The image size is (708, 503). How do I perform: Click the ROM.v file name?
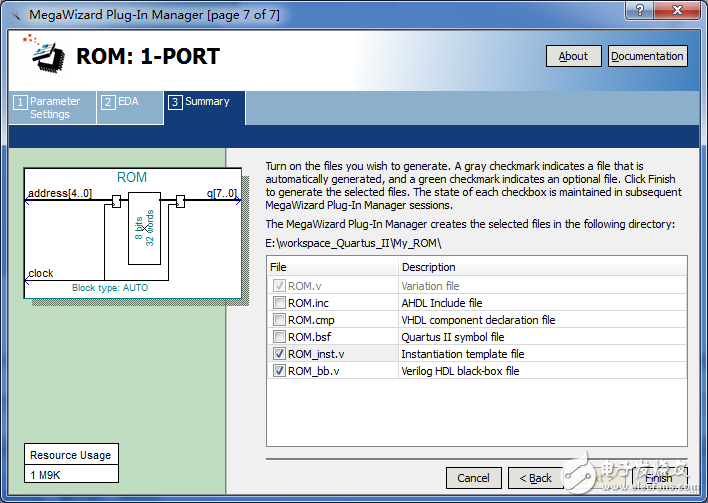click(x=305, y=286)
